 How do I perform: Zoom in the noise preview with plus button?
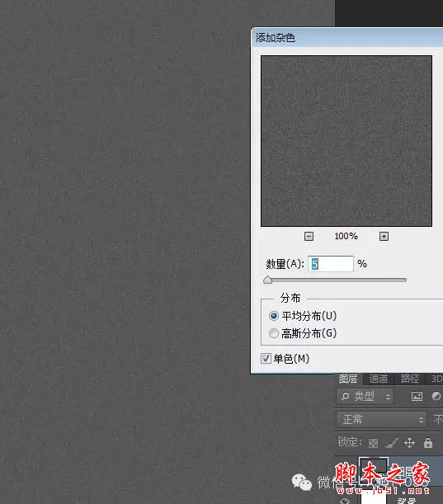384,237
